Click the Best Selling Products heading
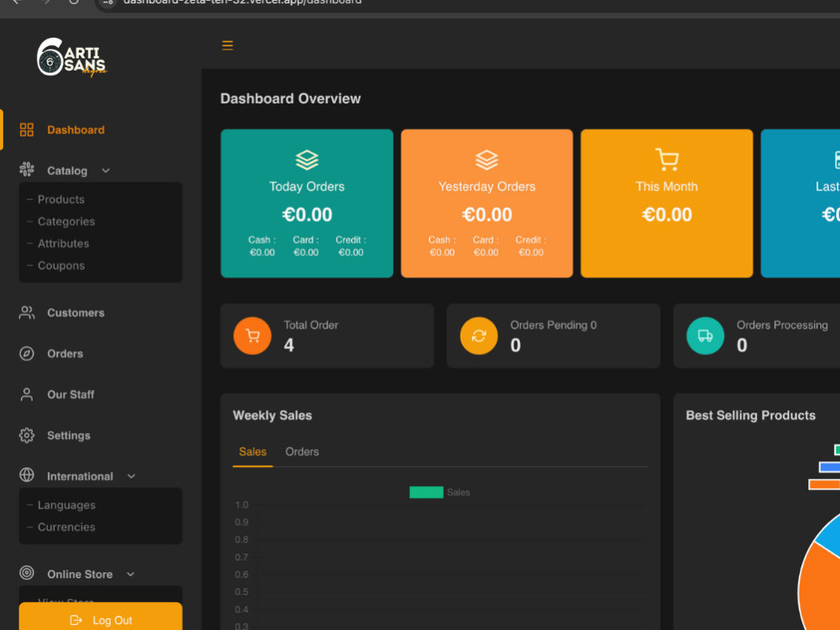This screenshot has width=840, height=630. (750, 415)
